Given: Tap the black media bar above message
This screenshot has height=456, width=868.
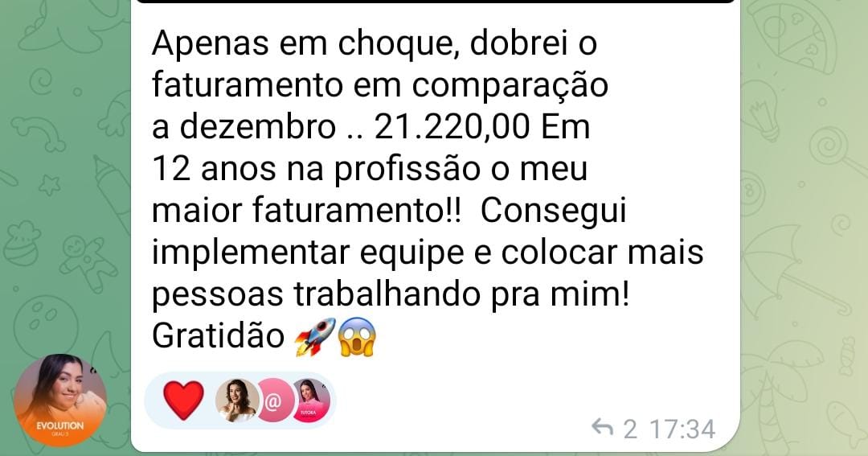Looking at the screenshot, I should [435, 2].
